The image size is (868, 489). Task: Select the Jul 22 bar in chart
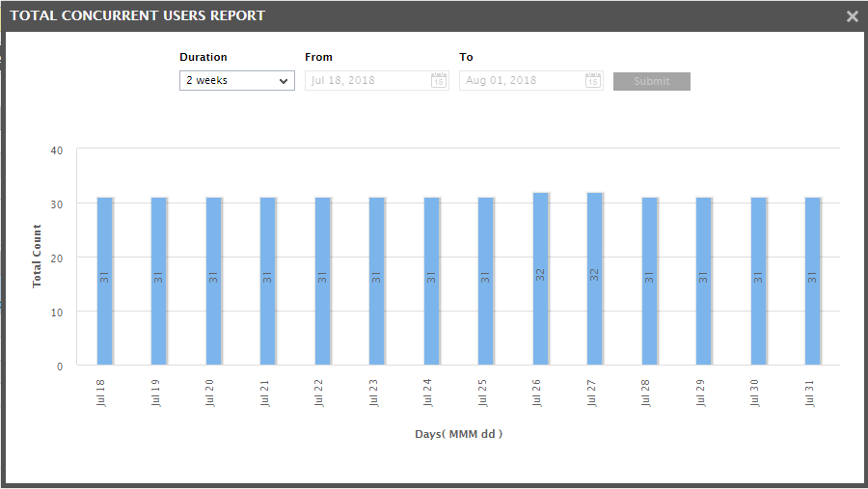(323, 282)
